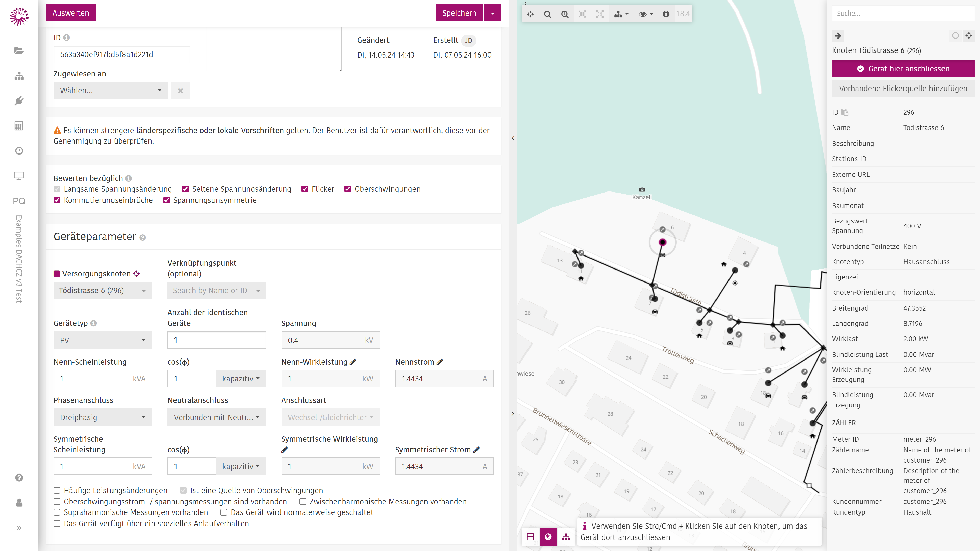Click the center map crosshair tool

[530, 14]
